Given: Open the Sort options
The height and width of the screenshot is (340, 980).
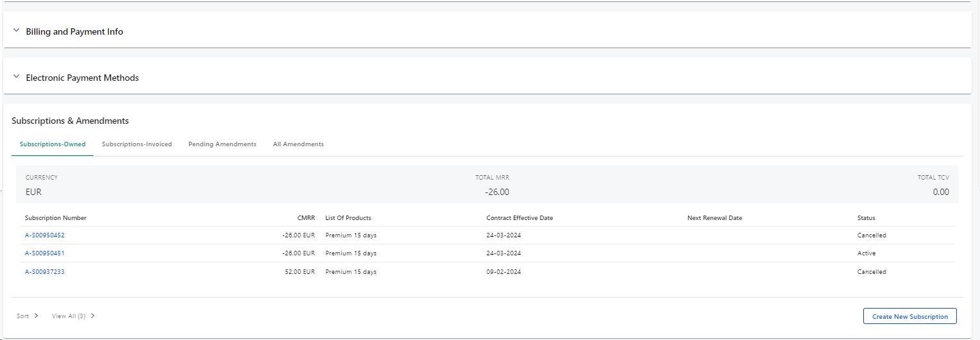Looking at the screenshot, I should tap(23, 316).
